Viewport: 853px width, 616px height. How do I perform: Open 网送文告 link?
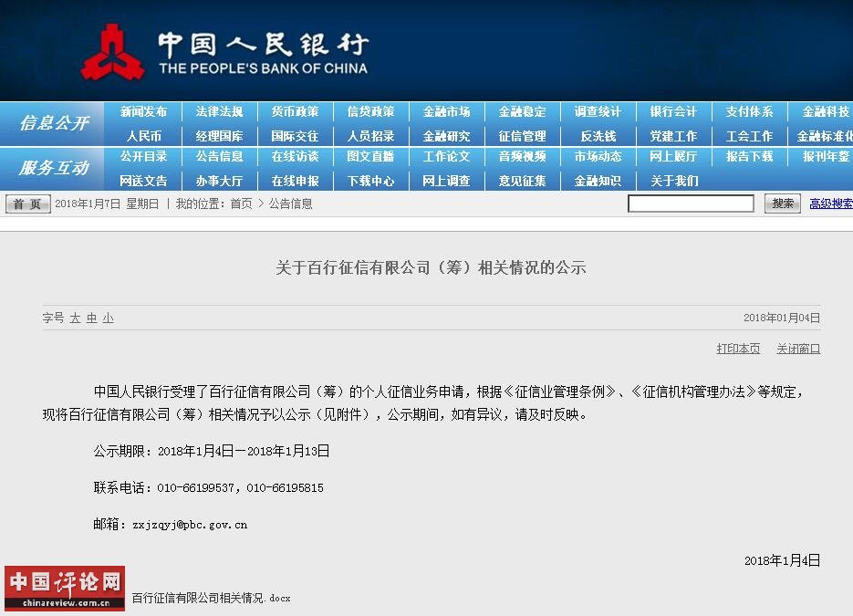click(x=143, y=181)
